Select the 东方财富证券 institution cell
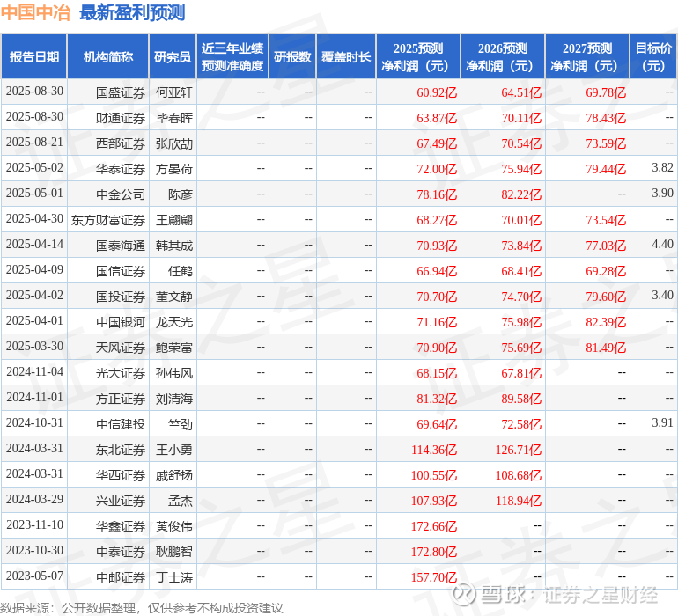Image resolution: width=678 pixels, height=616 pixels. (108, 220)
